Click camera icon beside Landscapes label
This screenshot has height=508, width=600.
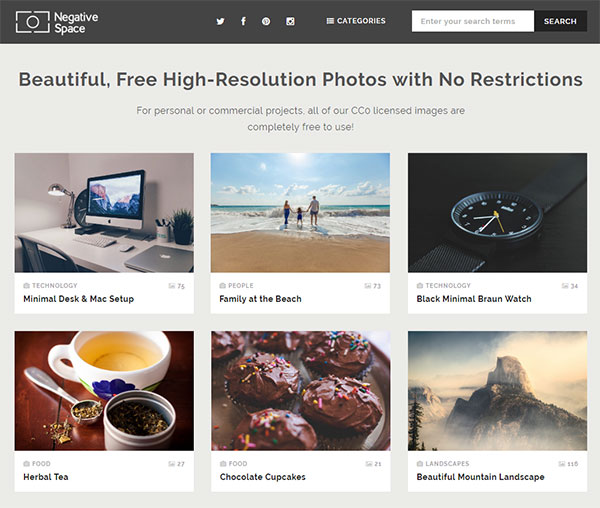tap(420, 463)
